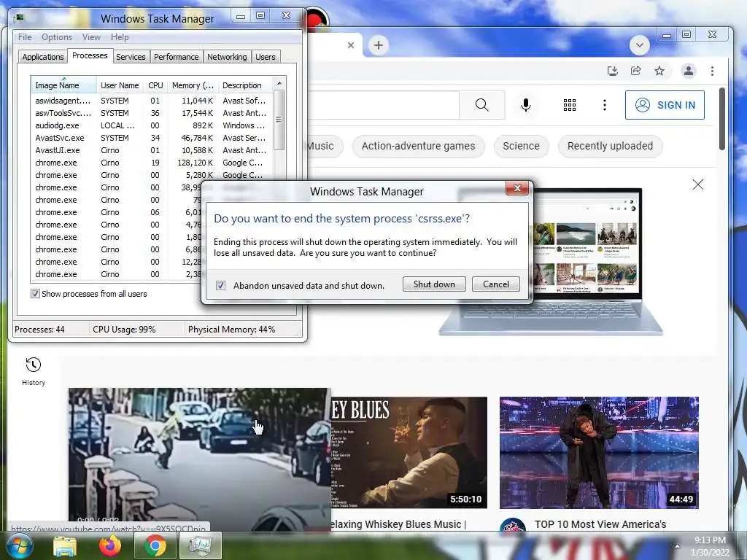
Task: Switch to the Services tab
Action: [x=131, y=57]
